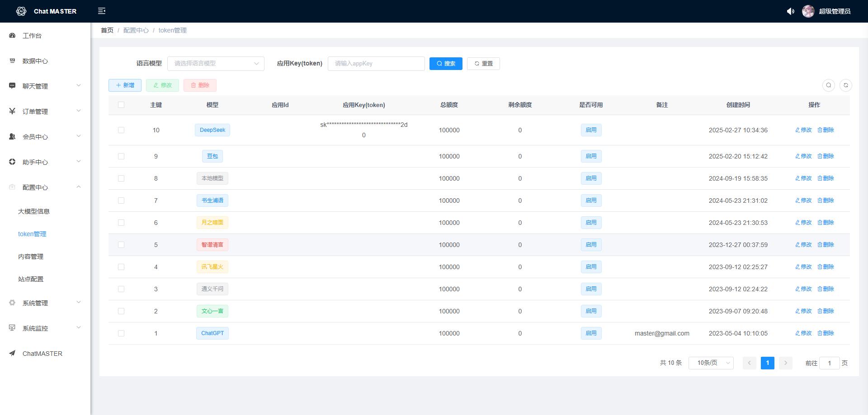Viewport: 868px width, 415px height.
Task: Edit the DeepSeek row via 修改
Action: click(x=803, y=130)
